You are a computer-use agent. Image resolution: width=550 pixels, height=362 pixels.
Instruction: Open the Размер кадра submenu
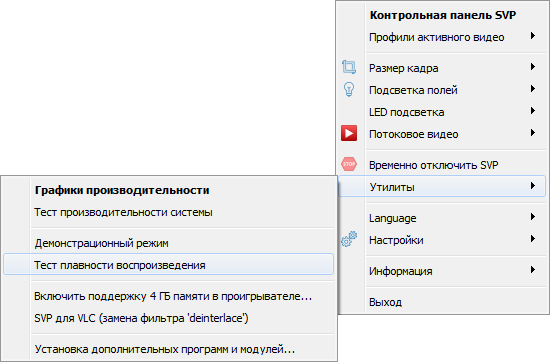tap(442, 68)
